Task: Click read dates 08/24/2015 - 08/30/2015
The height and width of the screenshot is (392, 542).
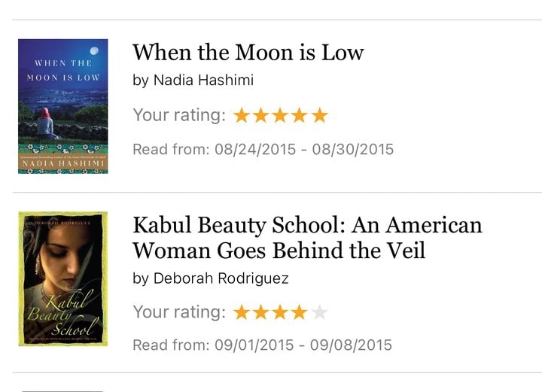Action: (304, 150)
